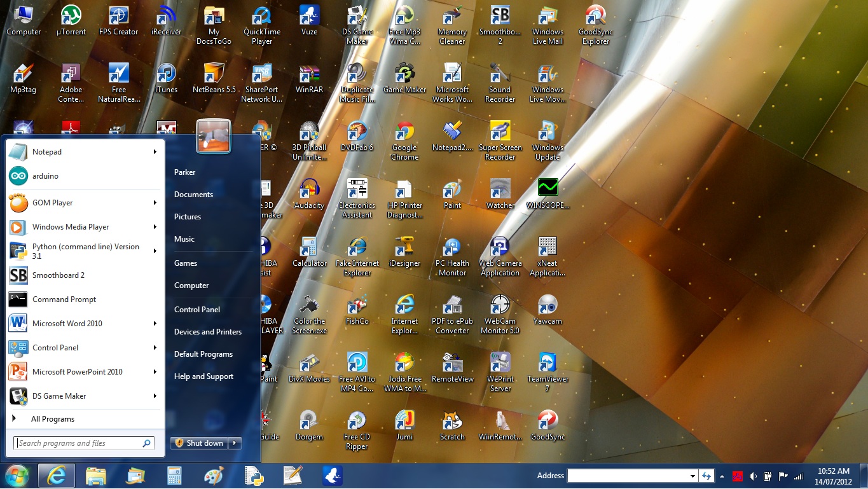Expand the DS Game Maker jump list arrow

155,396
